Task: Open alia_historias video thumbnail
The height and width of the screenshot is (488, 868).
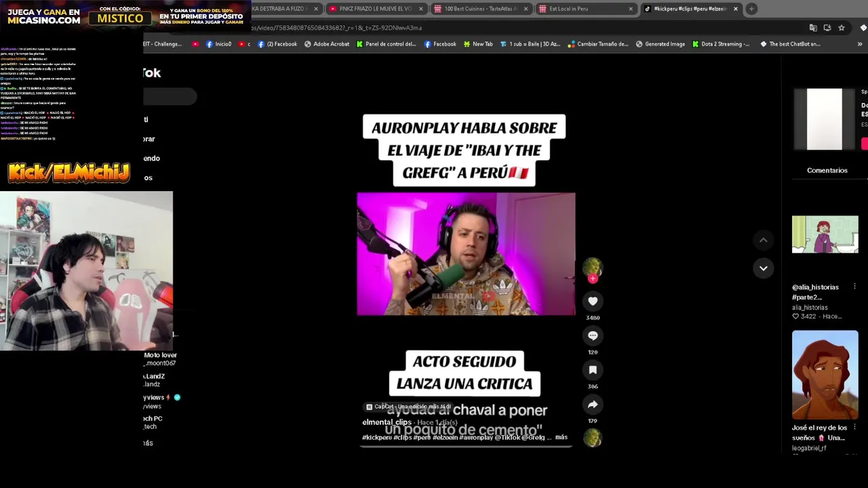Action: pyautogui.click(x=825, y=235)
